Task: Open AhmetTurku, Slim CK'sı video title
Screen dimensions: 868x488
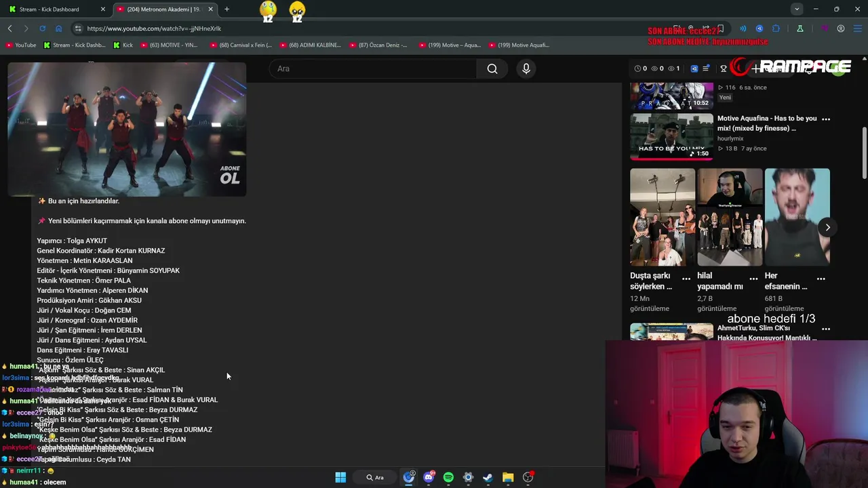Action: point(767,333)
